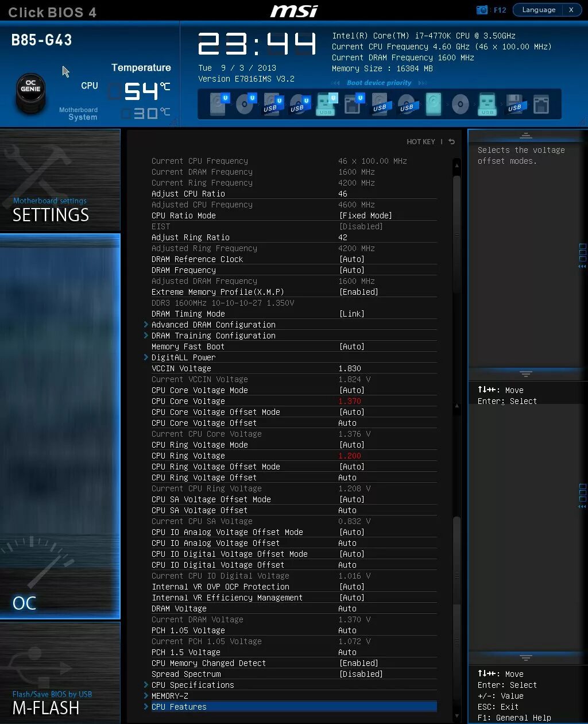The image size is (588, 724).
Task: Open CPU Core Voltage Mode dropdown
Action: [352, 390]
